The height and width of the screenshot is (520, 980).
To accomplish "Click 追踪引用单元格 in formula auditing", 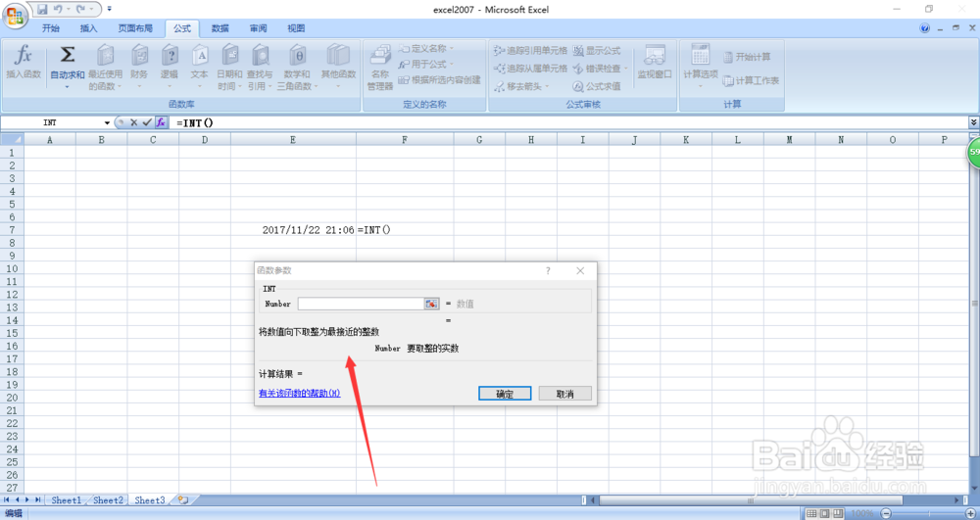I will click(x=530, y=51).
